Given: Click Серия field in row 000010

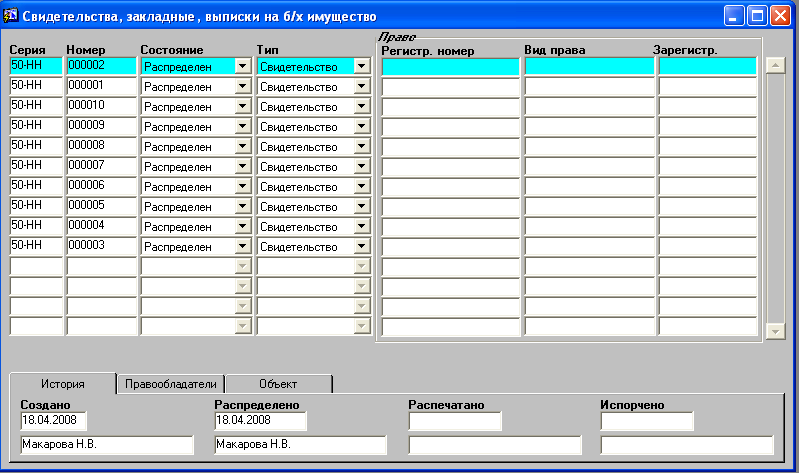Looking at the screenshot, I should click(36, 106).
